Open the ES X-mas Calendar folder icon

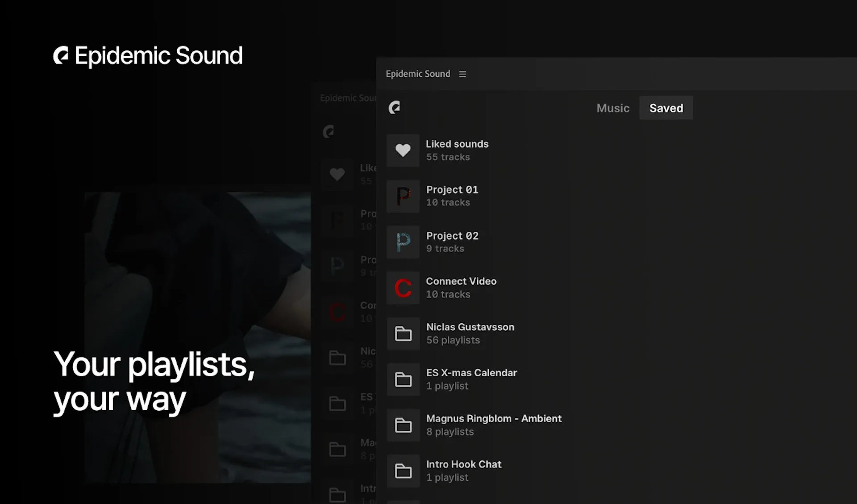(403, 379)
